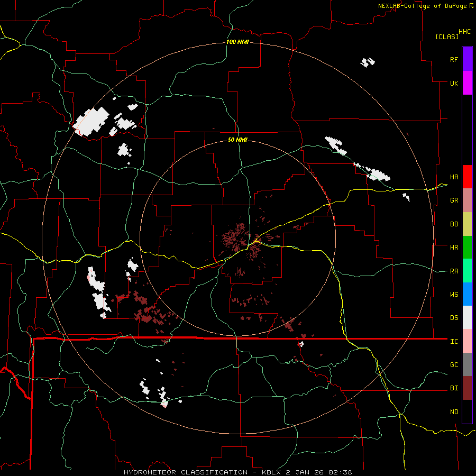Click the UK legend label
This screenshot has width=476, height=476.
coord(454,83)
